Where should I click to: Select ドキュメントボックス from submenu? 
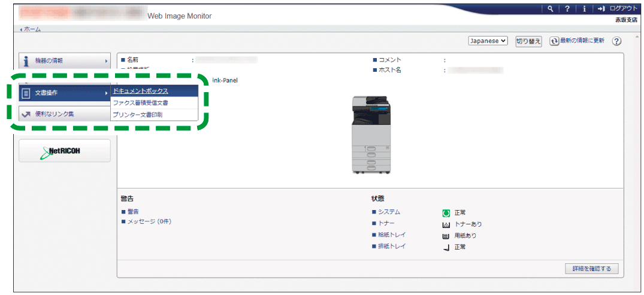coord(141,91)
